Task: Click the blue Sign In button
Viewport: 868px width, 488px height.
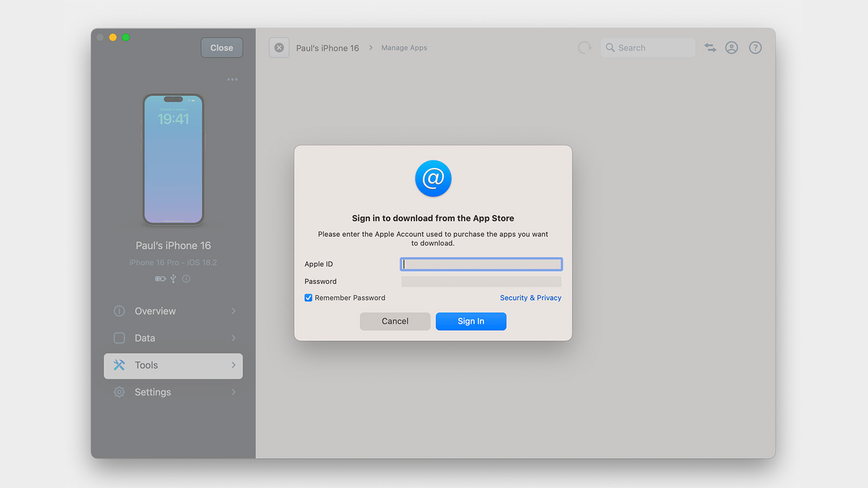Action: pyautogui.click(x=471, y=322)
